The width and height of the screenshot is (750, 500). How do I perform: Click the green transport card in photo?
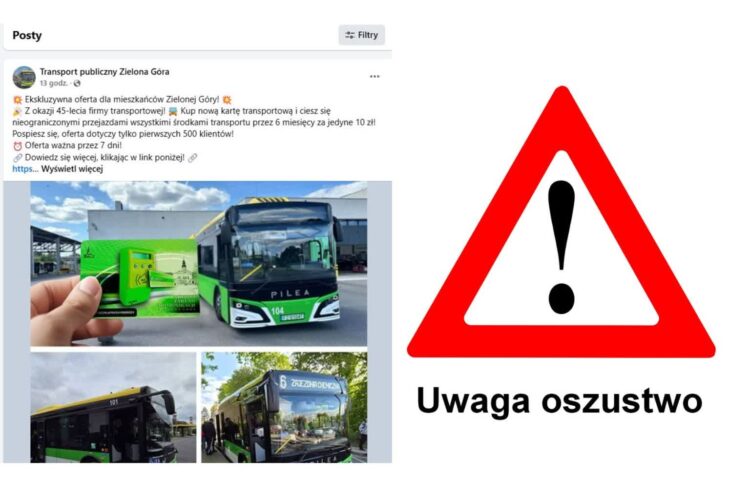(x=140, y=278)
